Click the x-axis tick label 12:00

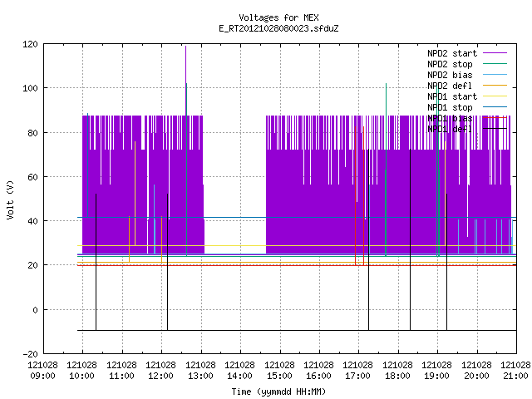point(160,376)
